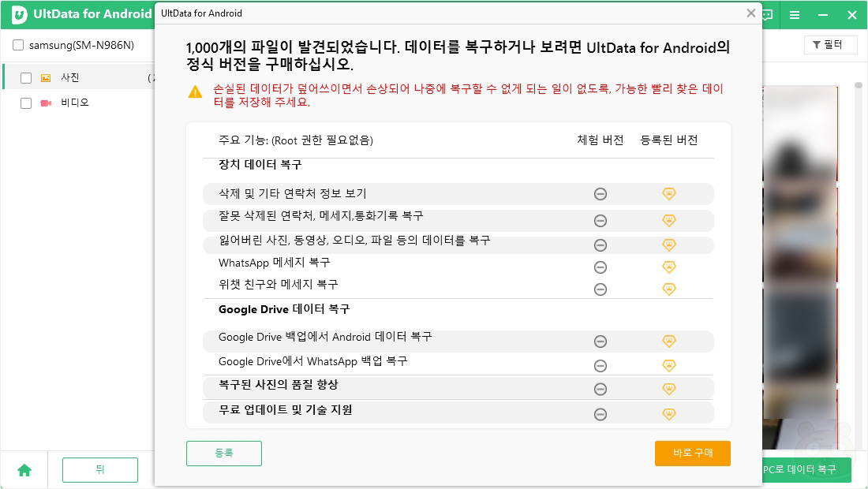Screen dimensions: 868x489
Task: Click the 체험 버전 column header
Action: pyautogui.click(x=600, y=140)
